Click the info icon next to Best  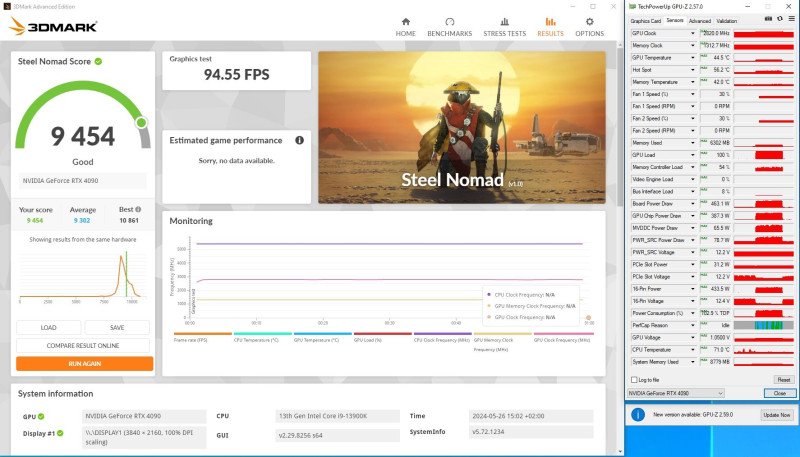138,209
